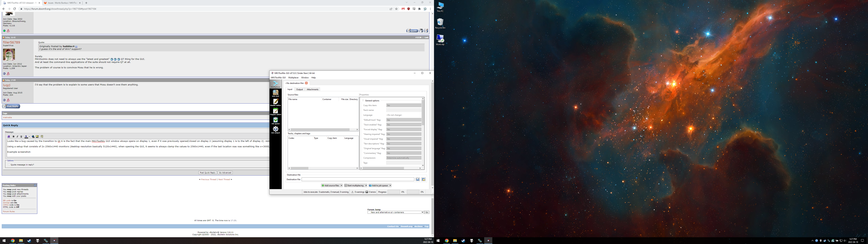Click the insert image icon in reply editor
This screenshot has height=244, width=868.
[37, 137]
